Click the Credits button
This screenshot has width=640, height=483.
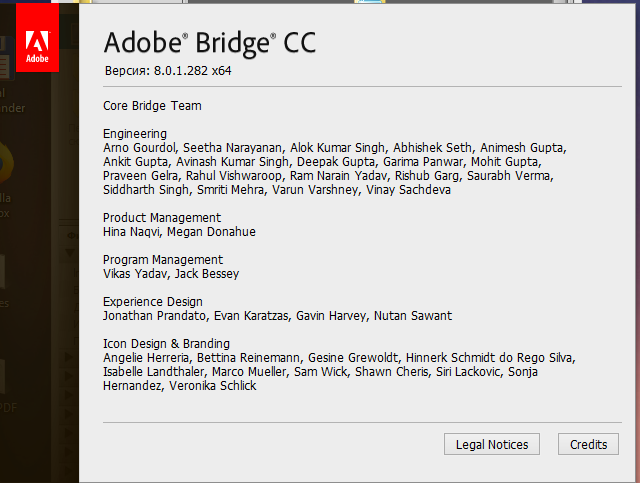tap(588, 444)
